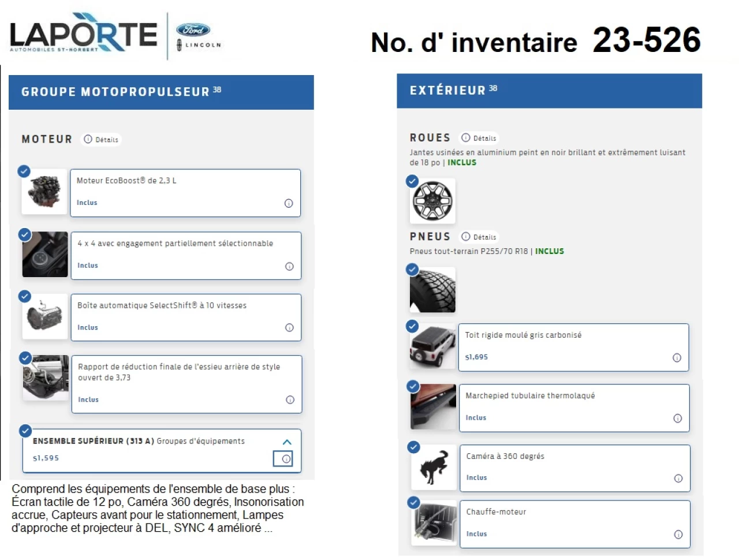The width and height of the screenshot is (739, 560).
Task: Click the Lincoln logo
Action: click(199, 45)
